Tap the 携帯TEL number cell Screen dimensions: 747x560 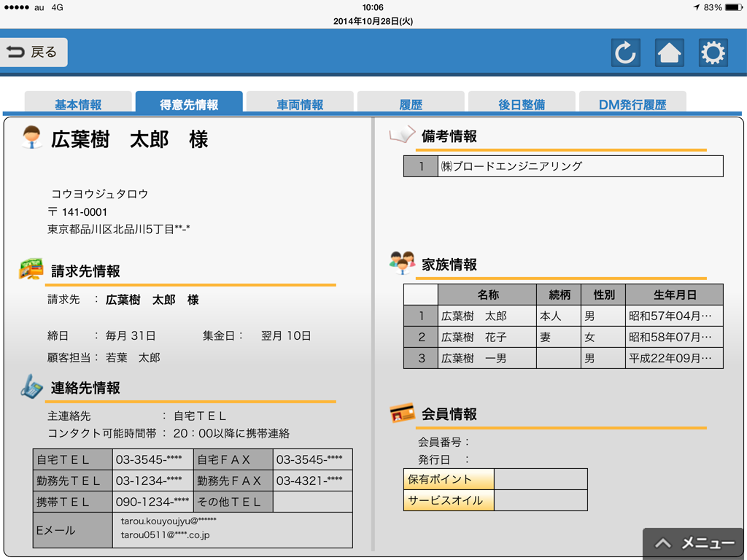[x=152, y=502]
